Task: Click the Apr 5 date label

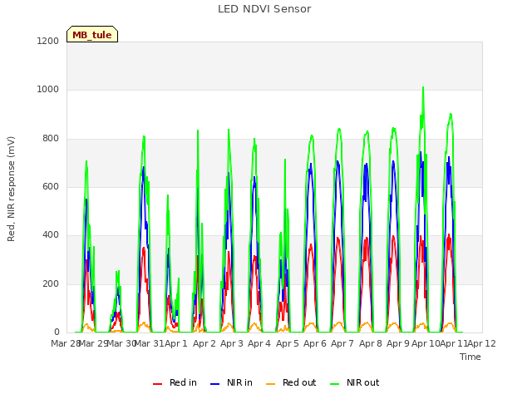Action: pos(288,343)
